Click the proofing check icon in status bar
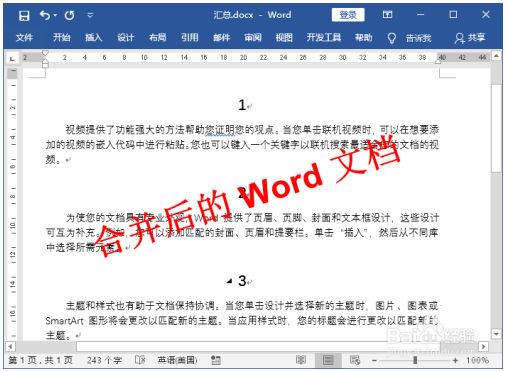Screen dimensions: 506x372 (x=140, y=360)
